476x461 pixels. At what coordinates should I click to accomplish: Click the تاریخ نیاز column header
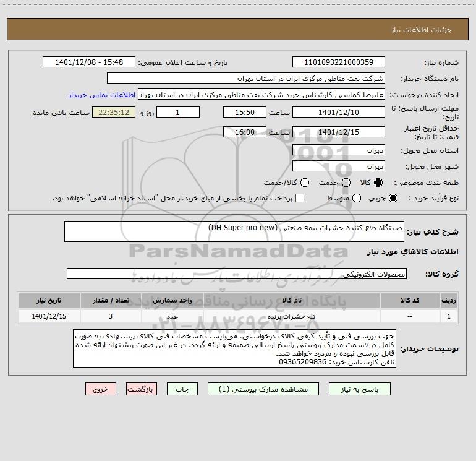point(49,300)
